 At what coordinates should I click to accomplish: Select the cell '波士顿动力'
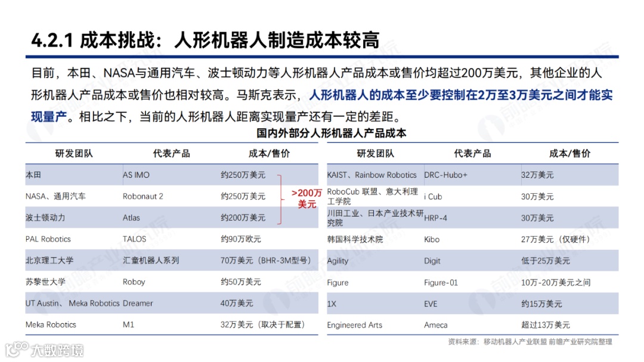[45, 218]
